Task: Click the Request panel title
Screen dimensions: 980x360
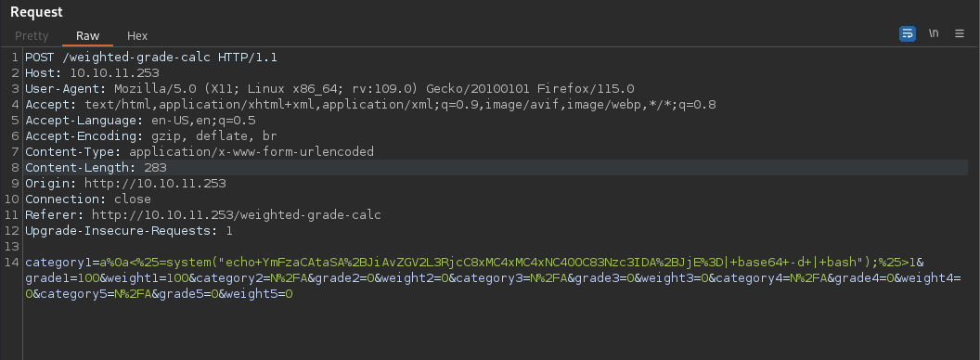Action: click(x=36, y=12)
